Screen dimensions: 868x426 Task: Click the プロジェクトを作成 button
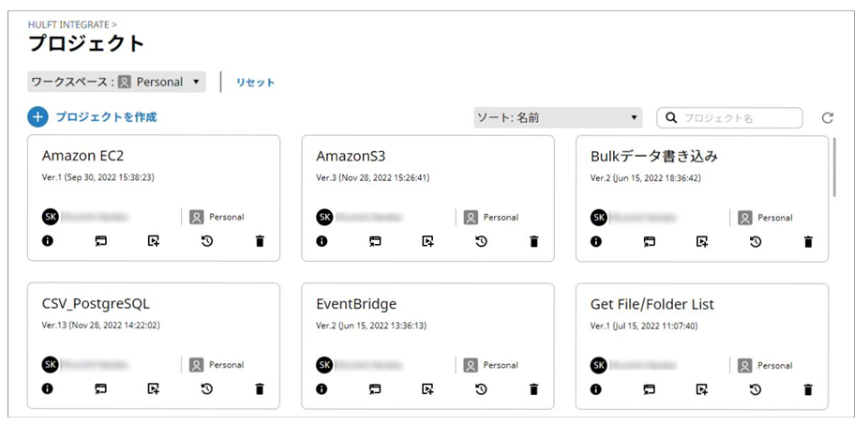point(93,117)
